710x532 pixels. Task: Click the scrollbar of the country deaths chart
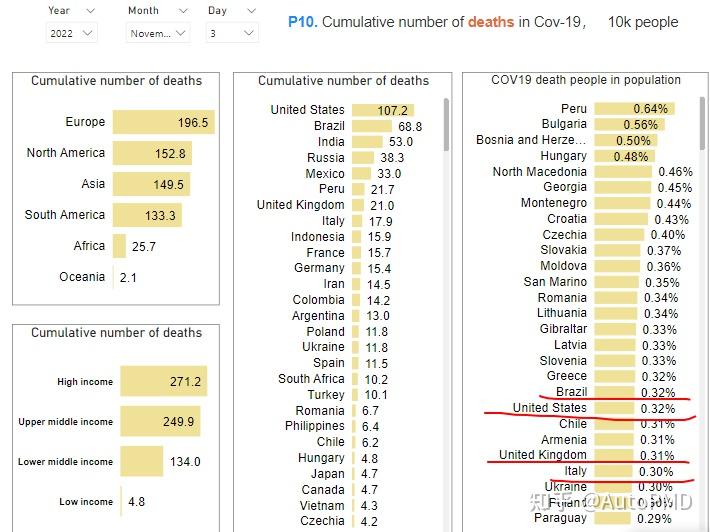pyautogui.click(x=446, y=125)
